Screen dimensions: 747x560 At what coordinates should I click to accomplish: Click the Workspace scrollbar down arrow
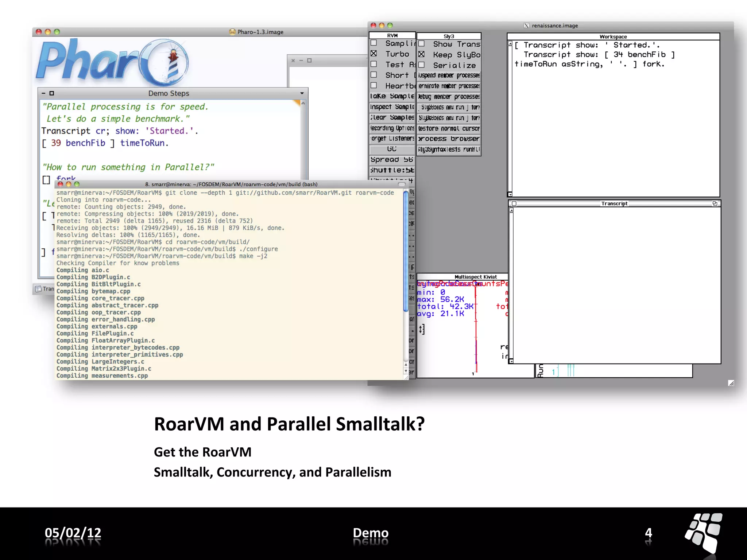[510, 194]
